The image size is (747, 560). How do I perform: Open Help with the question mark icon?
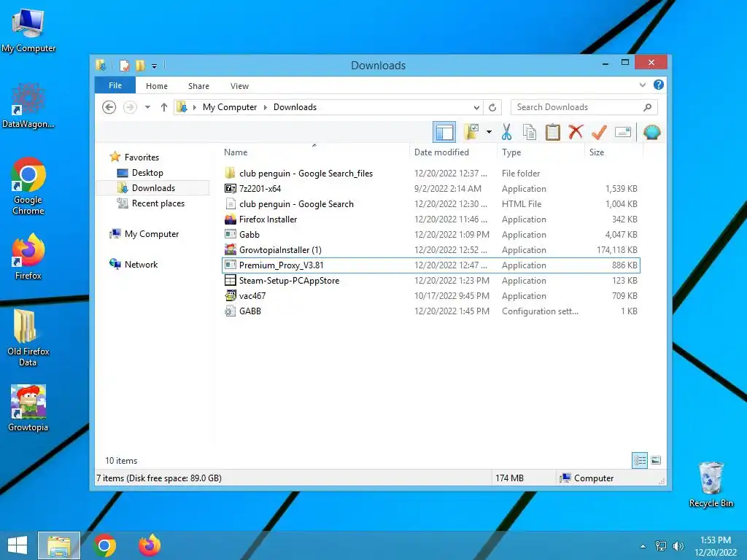[x=659, y=85]
